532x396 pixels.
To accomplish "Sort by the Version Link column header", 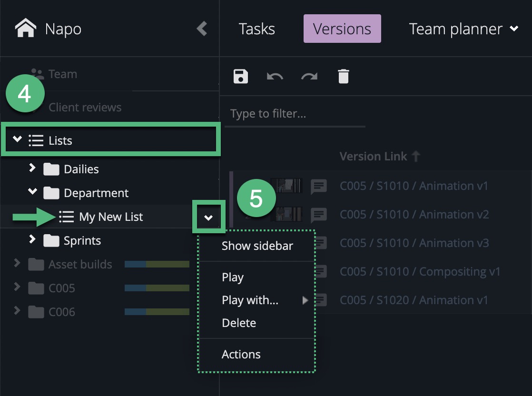I will (373, 157).
